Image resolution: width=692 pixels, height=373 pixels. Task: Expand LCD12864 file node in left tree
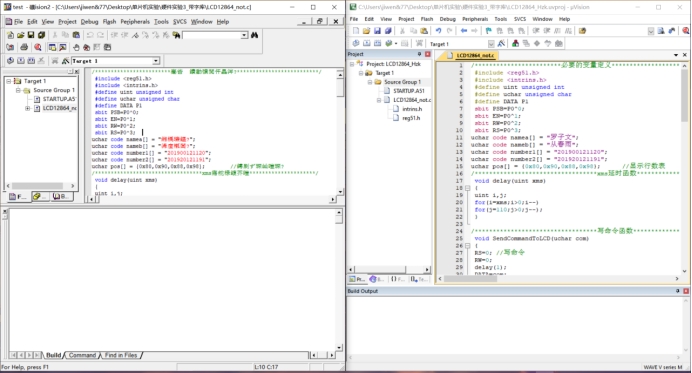coord(27,108)
